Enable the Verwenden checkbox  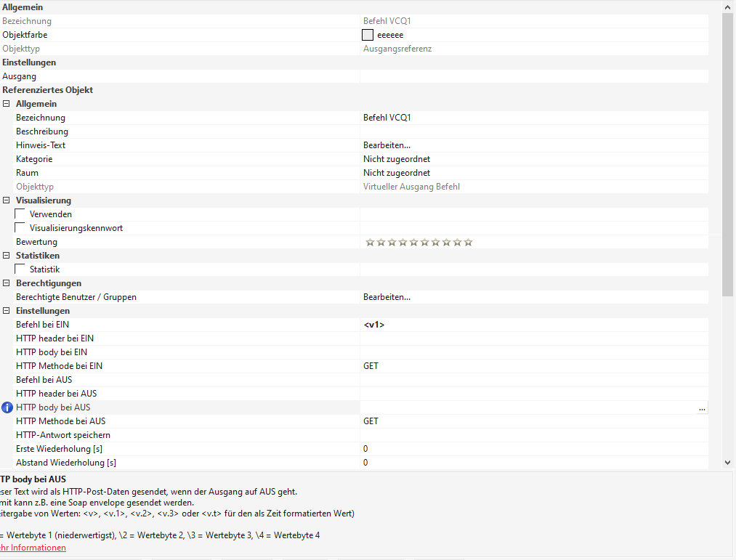[x=20, y=214]
